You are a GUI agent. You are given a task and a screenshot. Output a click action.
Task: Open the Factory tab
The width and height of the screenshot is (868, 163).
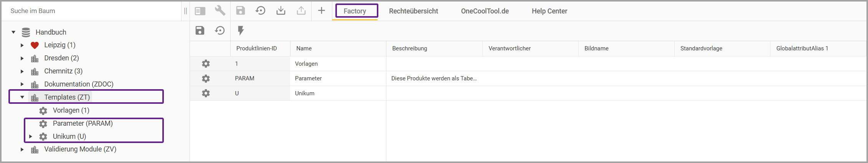tap(355, 11)
